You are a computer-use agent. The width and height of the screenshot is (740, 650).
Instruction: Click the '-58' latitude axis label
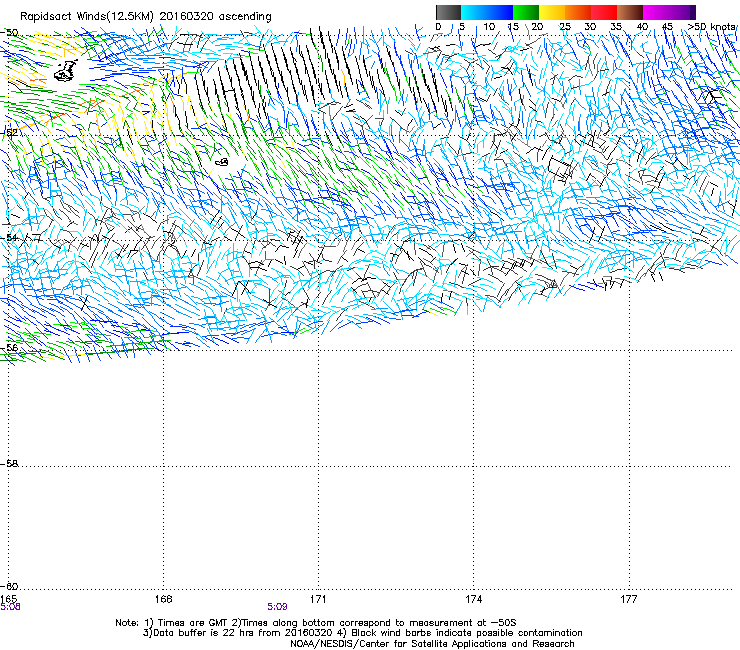coord(9,464)
